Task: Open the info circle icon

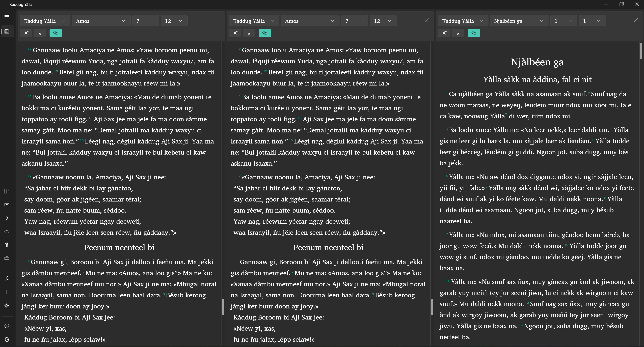Action: tap(7, 326)
